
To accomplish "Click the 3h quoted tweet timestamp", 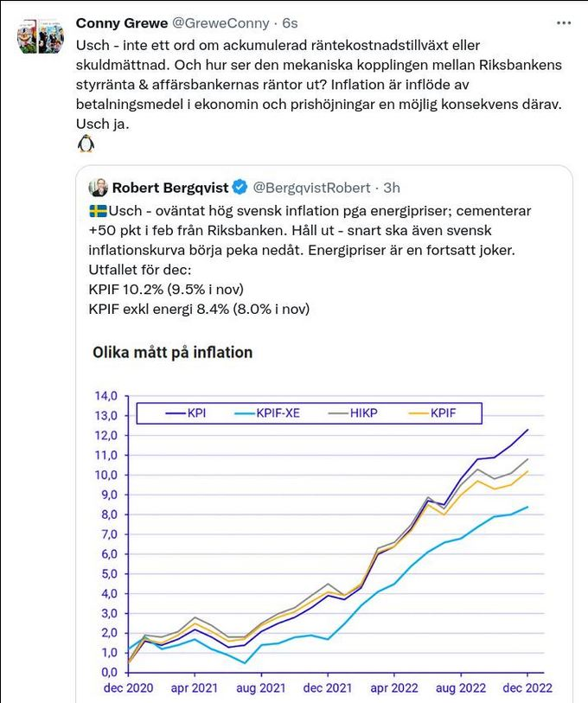I will point(392,188).
